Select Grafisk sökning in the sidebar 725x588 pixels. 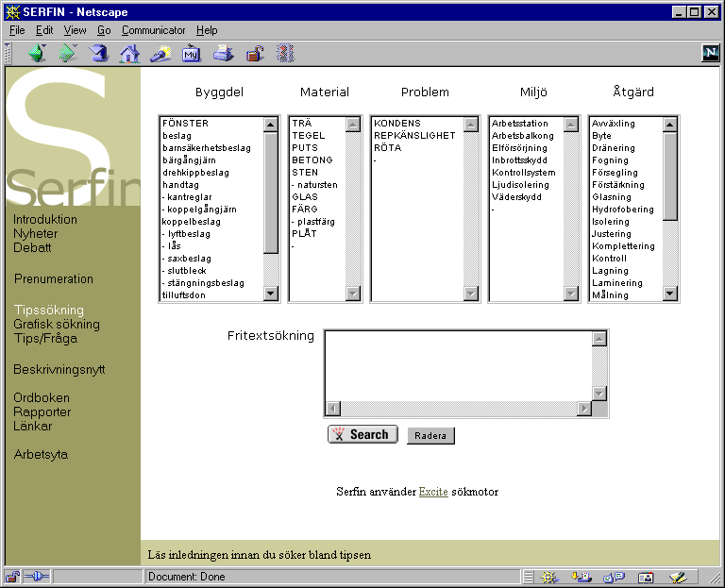point(57,324)
